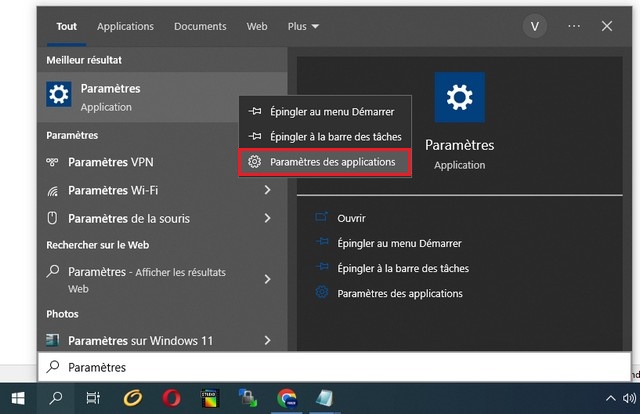Switch to the Web tab
The height and width of the screenshot is (414, 640).
click(257, 27)
